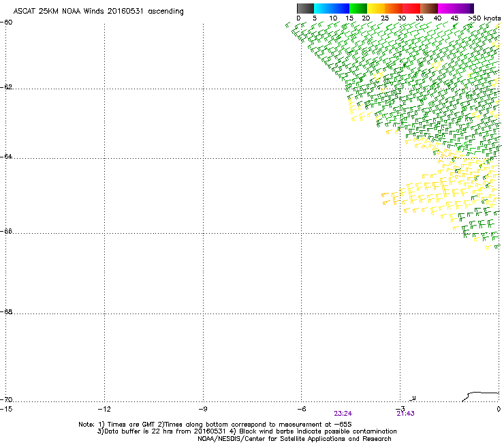Click the '45' label under the color scale
Screen dimensions: 504x443
coord(454,18)
